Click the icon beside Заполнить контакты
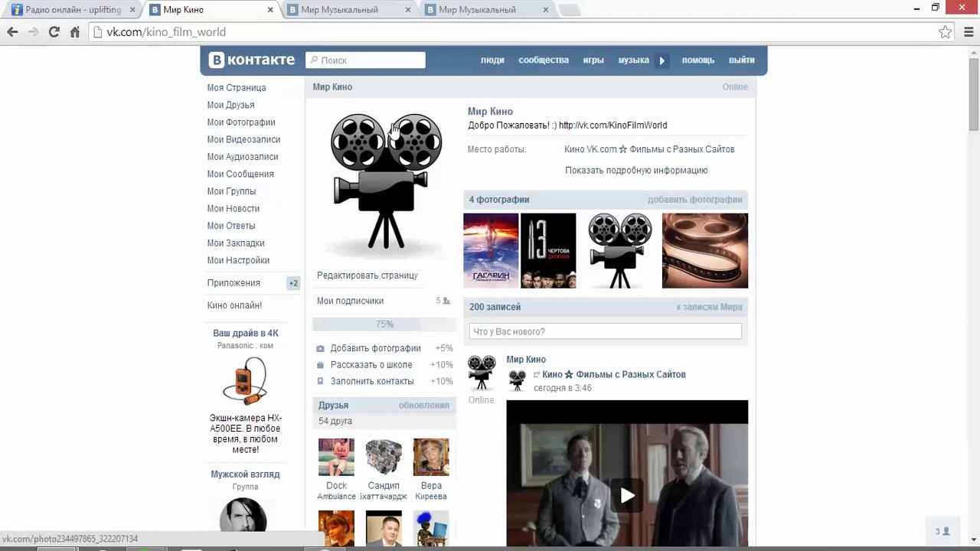Screen dimensions: 980x551 pos(321,381)
